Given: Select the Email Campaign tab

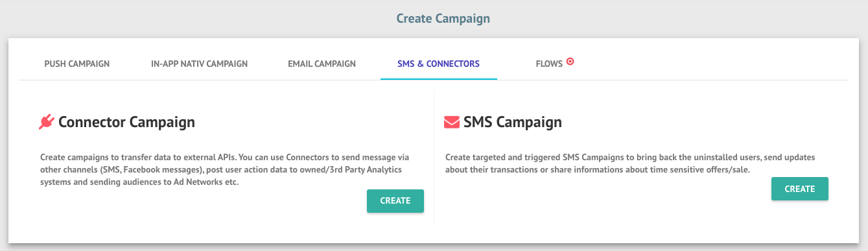Looking at the screenshot, I should [322, 64].
